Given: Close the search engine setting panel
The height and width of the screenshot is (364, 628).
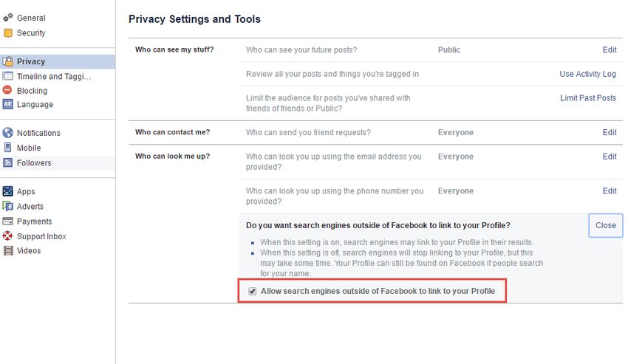Looking at the screenshot, I should pyautogui.click(x=605, y=225).
